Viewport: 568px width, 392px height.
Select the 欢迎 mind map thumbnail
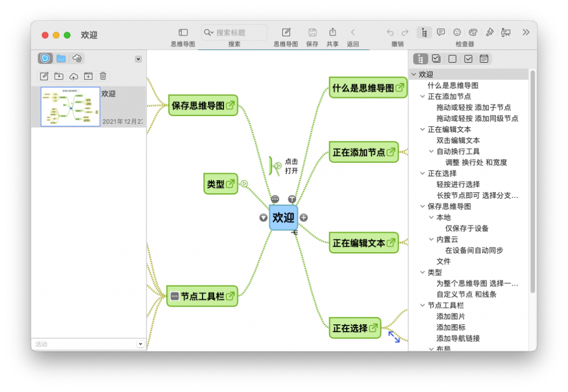point(70,106)
